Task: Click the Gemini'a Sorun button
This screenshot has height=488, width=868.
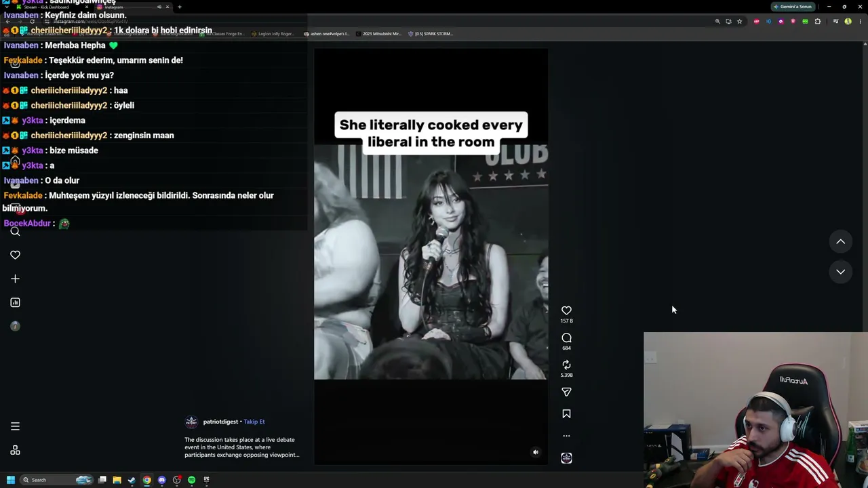Action: (793, 7)
